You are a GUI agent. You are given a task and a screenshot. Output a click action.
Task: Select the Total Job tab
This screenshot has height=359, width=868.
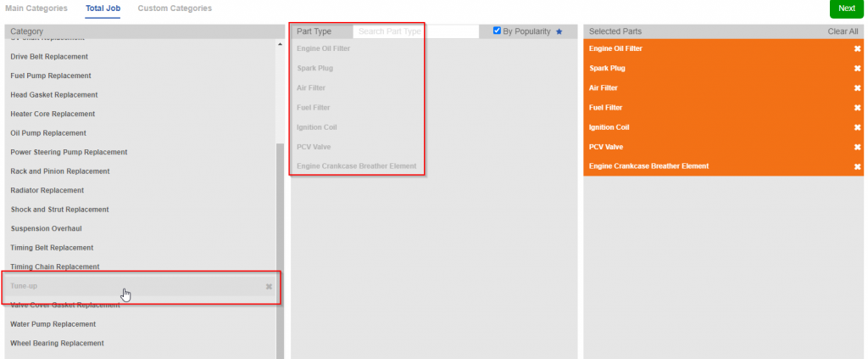(x=103, y=8)
